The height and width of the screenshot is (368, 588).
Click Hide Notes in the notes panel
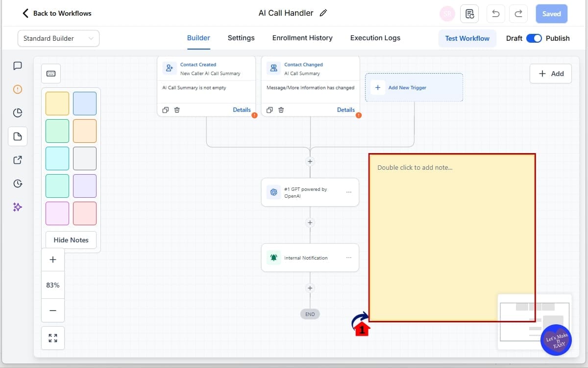click(x=71, y=240)
